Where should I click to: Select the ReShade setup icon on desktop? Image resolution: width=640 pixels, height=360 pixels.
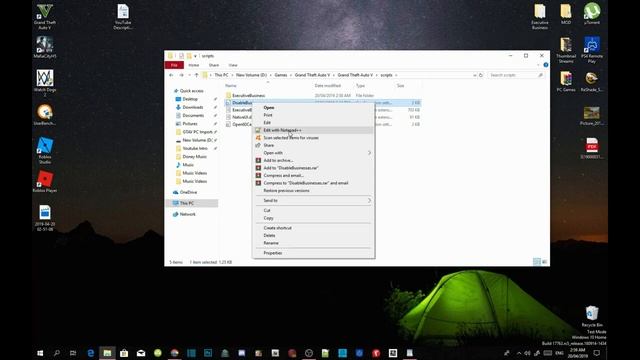click(x=591, y=81)
